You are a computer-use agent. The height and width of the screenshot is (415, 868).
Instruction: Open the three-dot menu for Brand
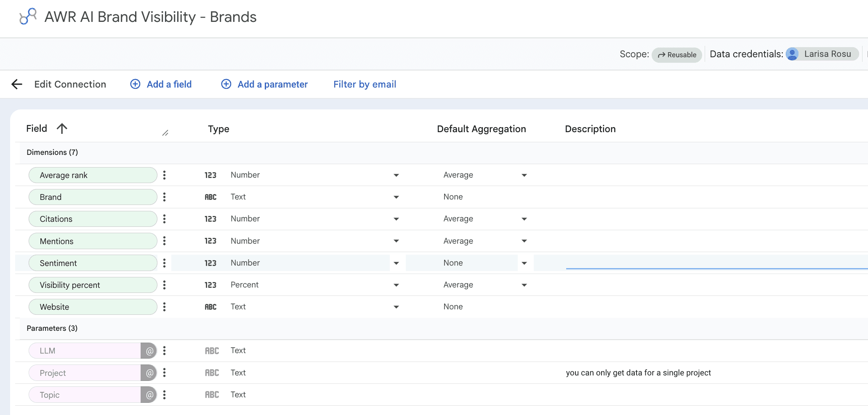[164, 197]
